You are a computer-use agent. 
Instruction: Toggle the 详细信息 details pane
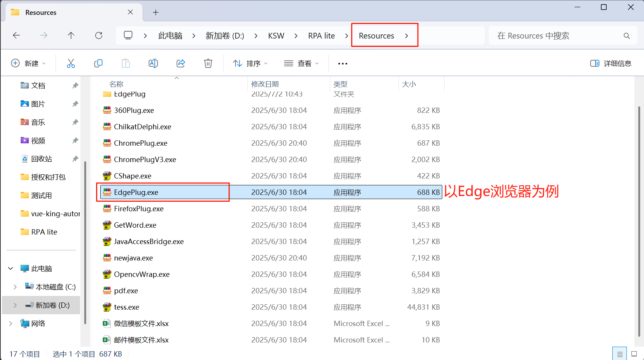point(611,63)
